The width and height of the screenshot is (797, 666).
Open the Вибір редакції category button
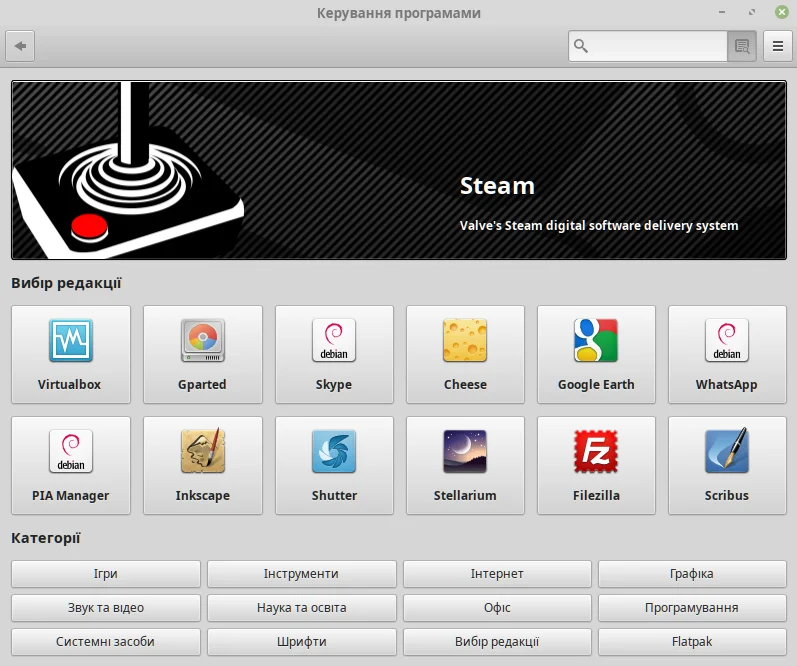click(497, 642)
